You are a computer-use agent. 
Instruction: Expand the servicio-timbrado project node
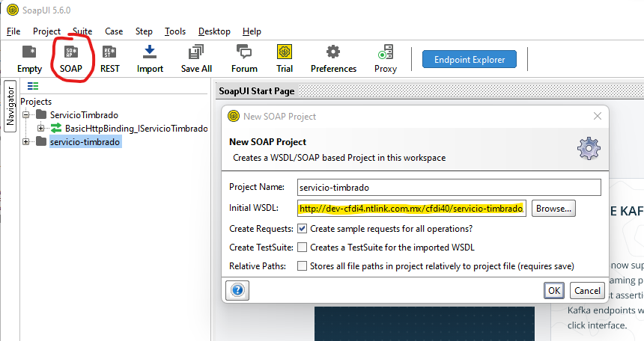26,141
